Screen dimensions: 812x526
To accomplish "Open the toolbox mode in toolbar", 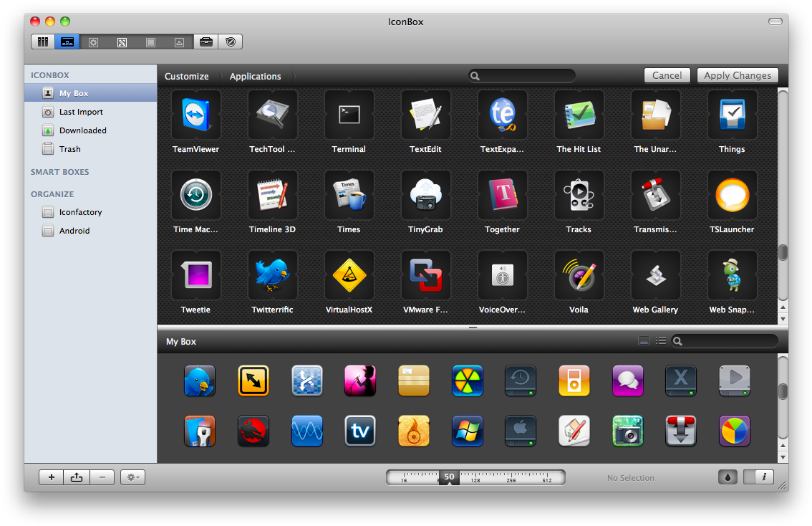I will pyautogui.click(x=206, y=42).
